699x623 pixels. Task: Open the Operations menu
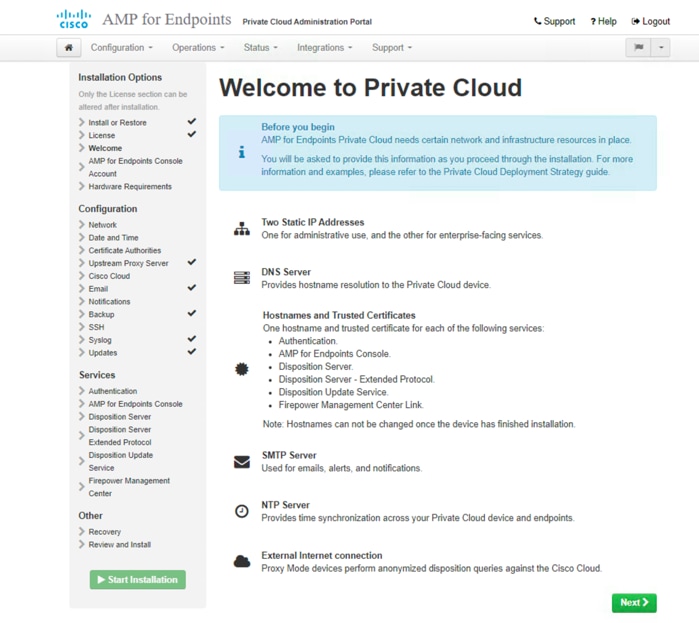(198, 48)
